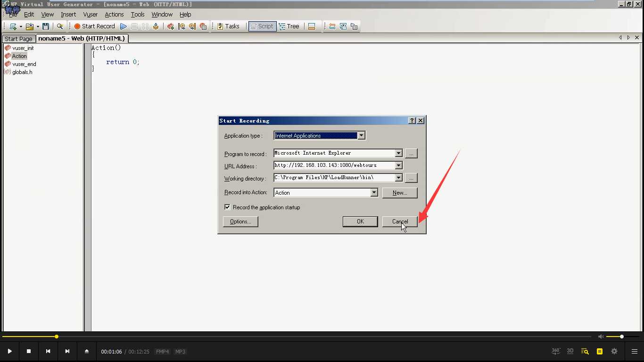Open the Window menu
The height and width of the screenshot is (362, 644).
tap(162, 15)
